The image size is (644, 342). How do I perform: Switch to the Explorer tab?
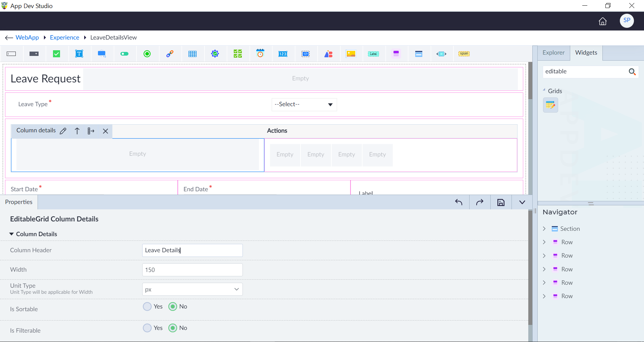click(x=553, y=53)
